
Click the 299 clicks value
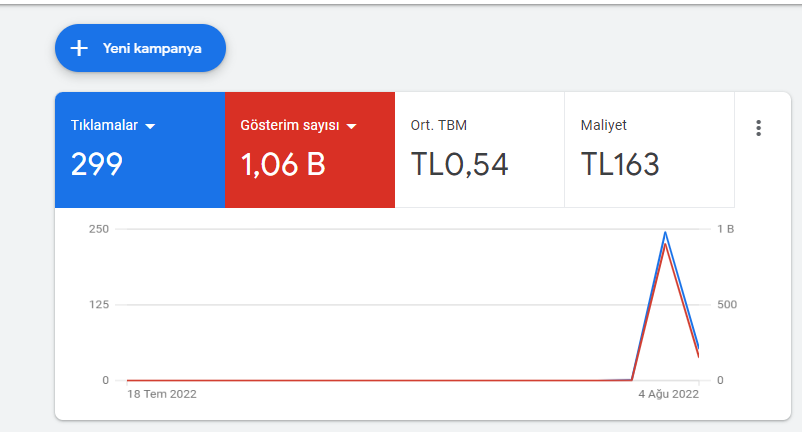[x=97, y=164]
